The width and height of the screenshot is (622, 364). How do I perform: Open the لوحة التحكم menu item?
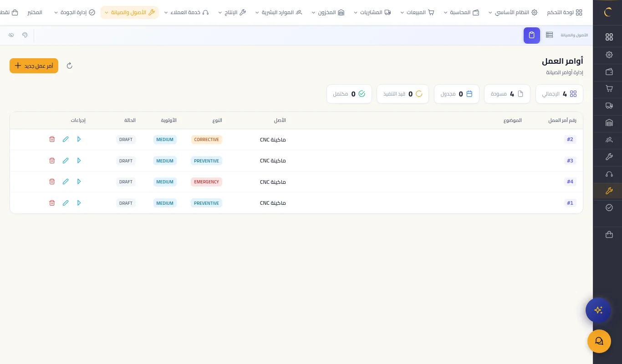565,12
